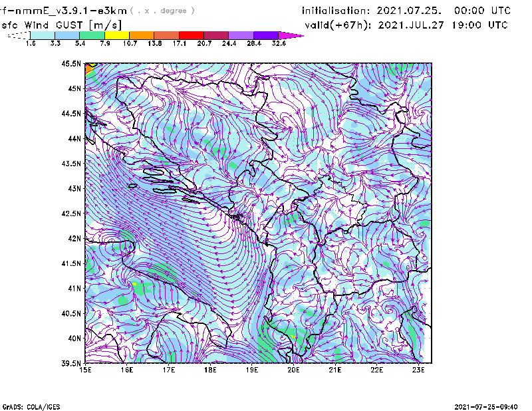
Task: Click the crimson 20.7–24.4 legend swatch
Action: [x=216, y=35]
